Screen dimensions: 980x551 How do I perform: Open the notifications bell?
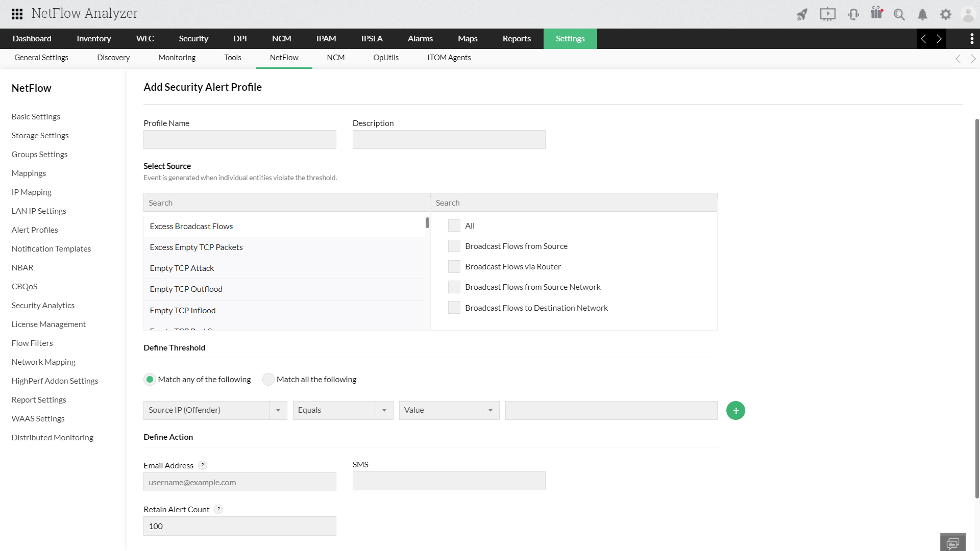[922, 14]
